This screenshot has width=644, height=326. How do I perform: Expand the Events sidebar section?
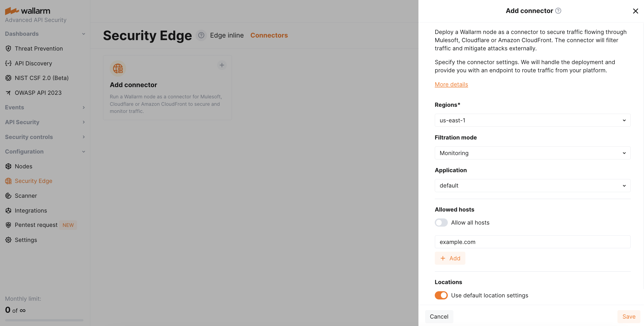click(45, 108)
